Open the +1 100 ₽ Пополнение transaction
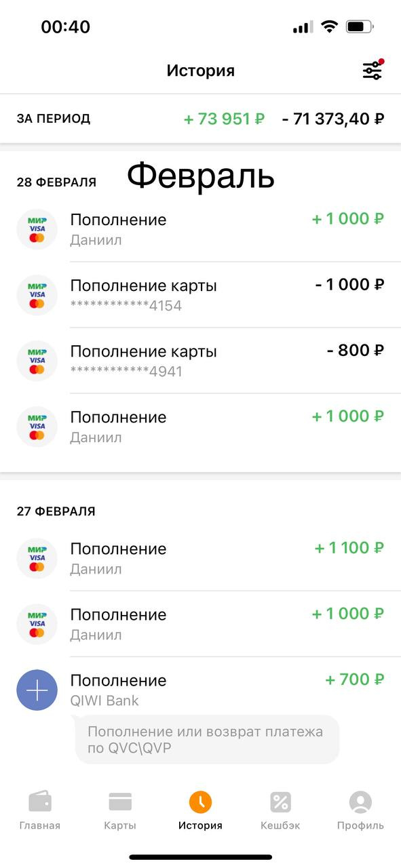The height and width of the screenshot is (868, 401). click(x=200, y=557)
